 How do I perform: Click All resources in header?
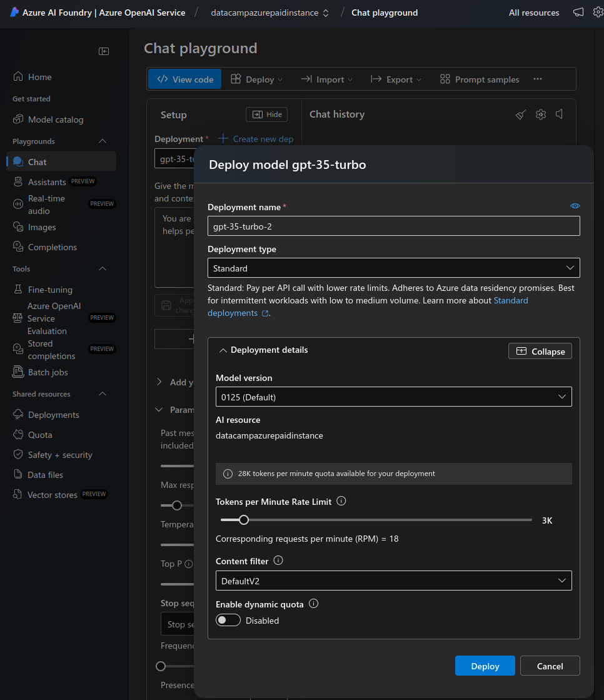533,13
